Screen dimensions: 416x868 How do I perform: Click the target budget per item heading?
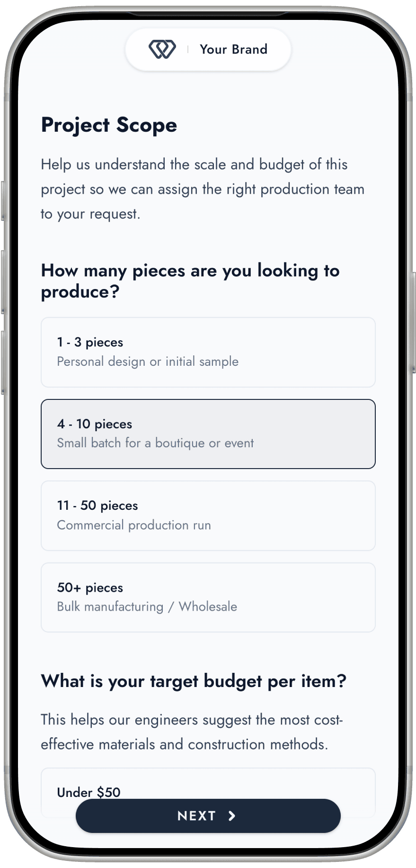click(194, 681)
